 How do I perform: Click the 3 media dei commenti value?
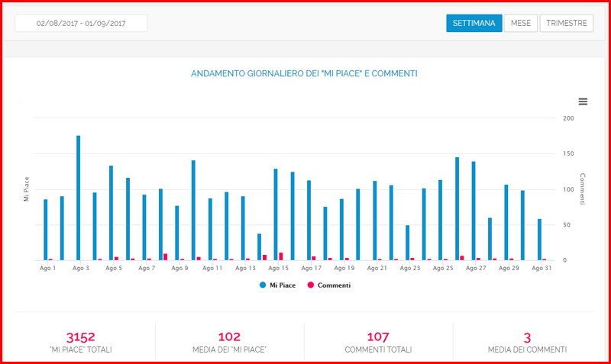pos(527,337)
